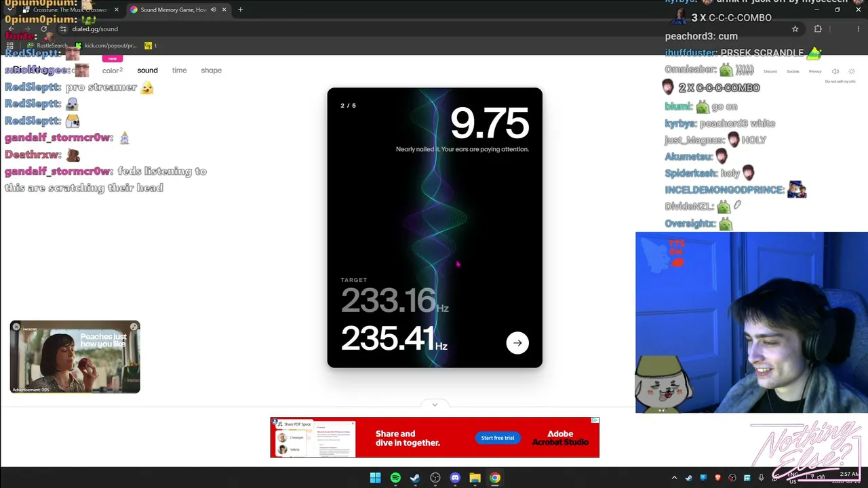The image size is (868, 488).
Task: Open the color game tab
Action: click(x=113, y=70)
